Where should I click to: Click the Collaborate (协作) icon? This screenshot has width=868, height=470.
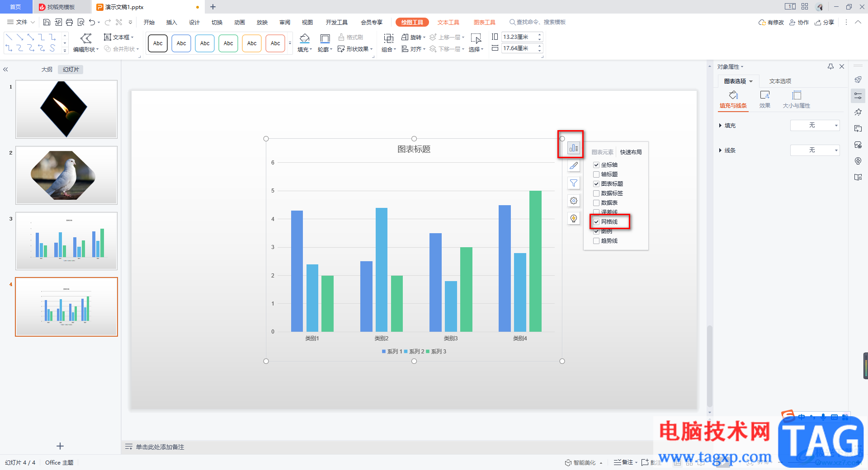(793, 22)
